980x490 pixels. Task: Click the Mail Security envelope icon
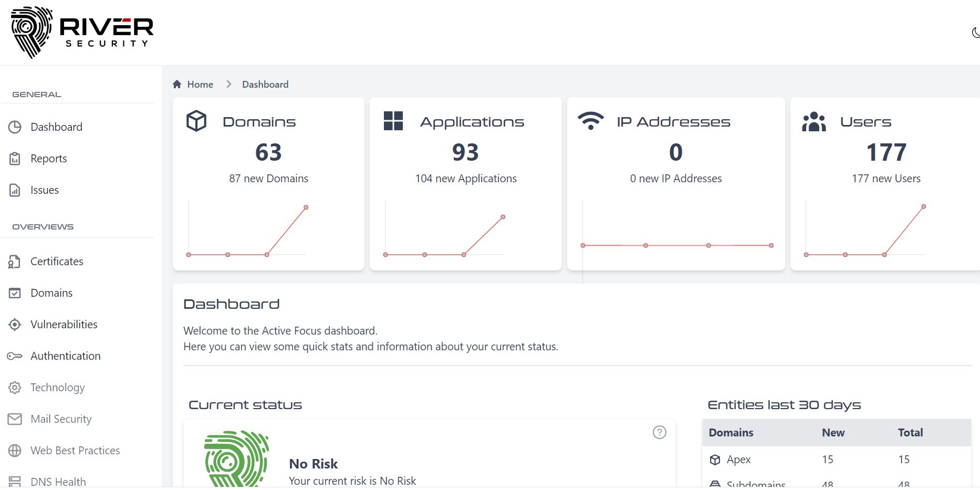(x=15, y=419)
